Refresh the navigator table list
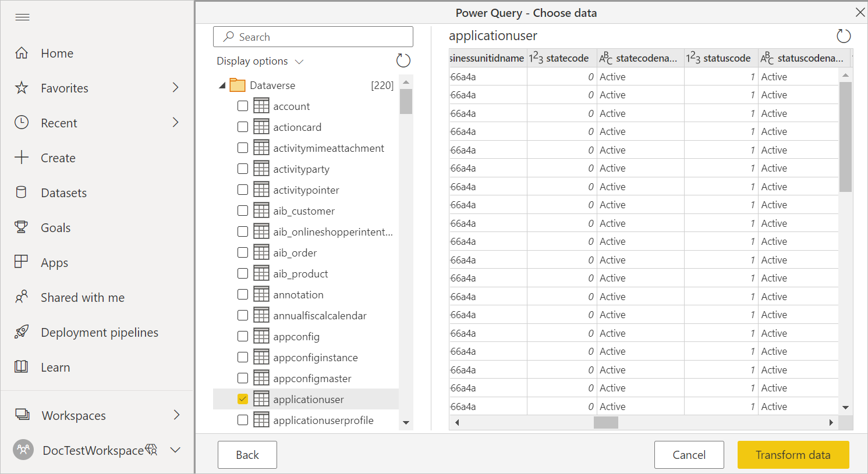868x474 pixels. [x=403, y=60]
